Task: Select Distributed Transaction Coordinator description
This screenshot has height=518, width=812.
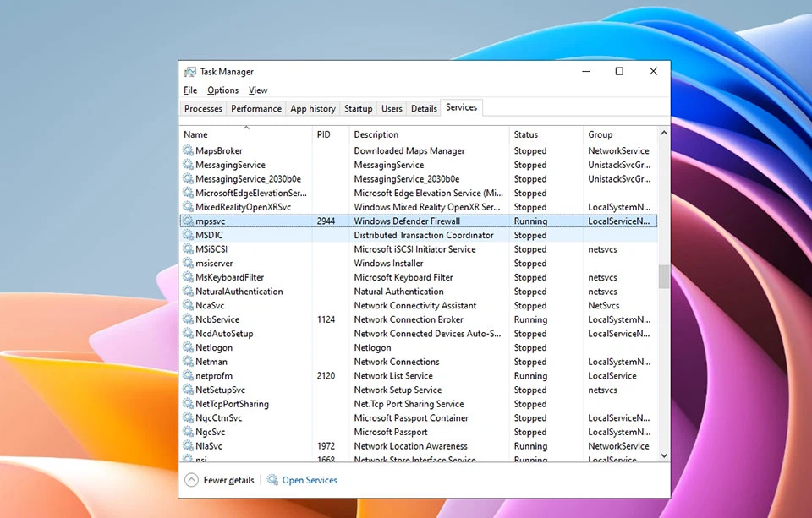Action: pos(424,235)
